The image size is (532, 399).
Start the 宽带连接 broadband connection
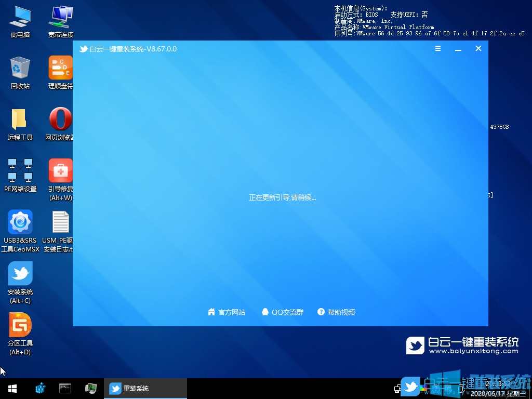(60, 16)
